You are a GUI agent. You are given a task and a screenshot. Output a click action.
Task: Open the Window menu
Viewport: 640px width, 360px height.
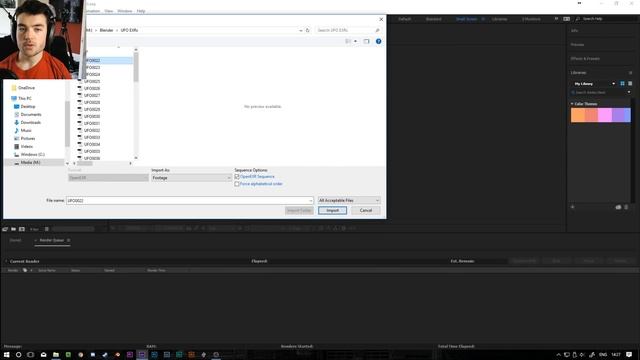pos(124,11)
